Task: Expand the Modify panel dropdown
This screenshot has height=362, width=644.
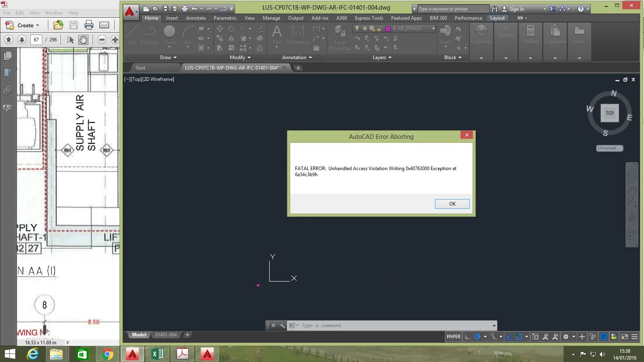Action: [x=240, y=58]
